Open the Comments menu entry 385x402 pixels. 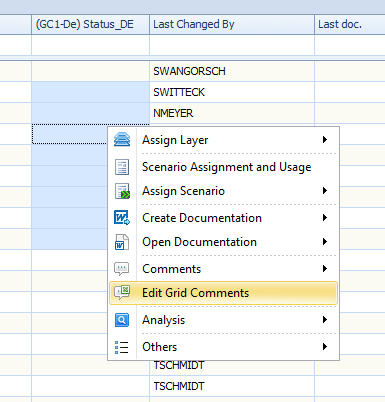(223, 269)
